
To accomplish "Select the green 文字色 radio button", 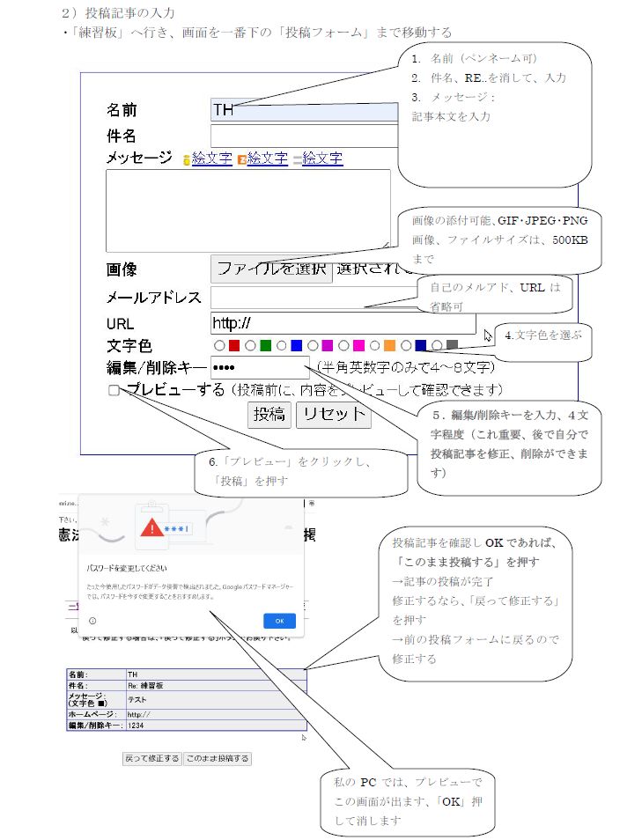I will [250, 346].
